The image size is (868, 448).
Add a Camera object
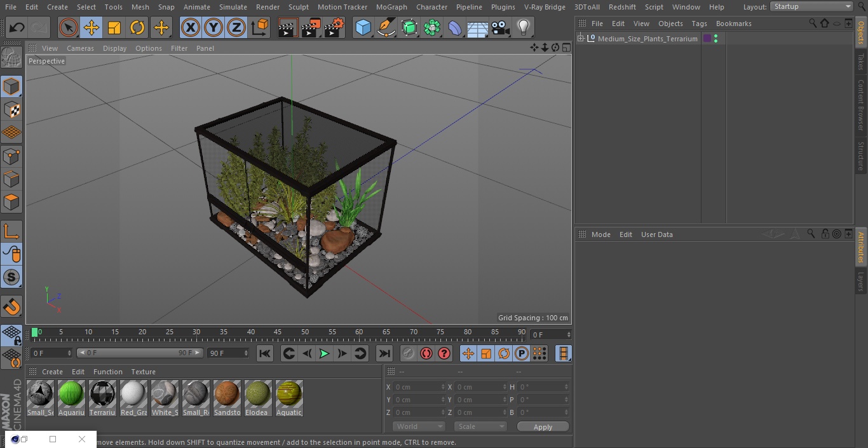point(501,27)
